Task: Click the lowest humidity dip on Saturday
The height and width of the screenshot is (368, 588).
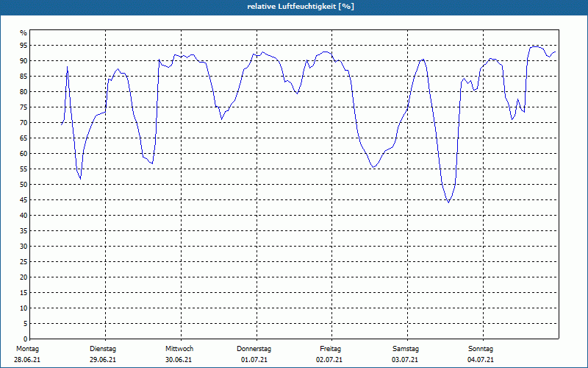Action: click(x=448, y=202)
